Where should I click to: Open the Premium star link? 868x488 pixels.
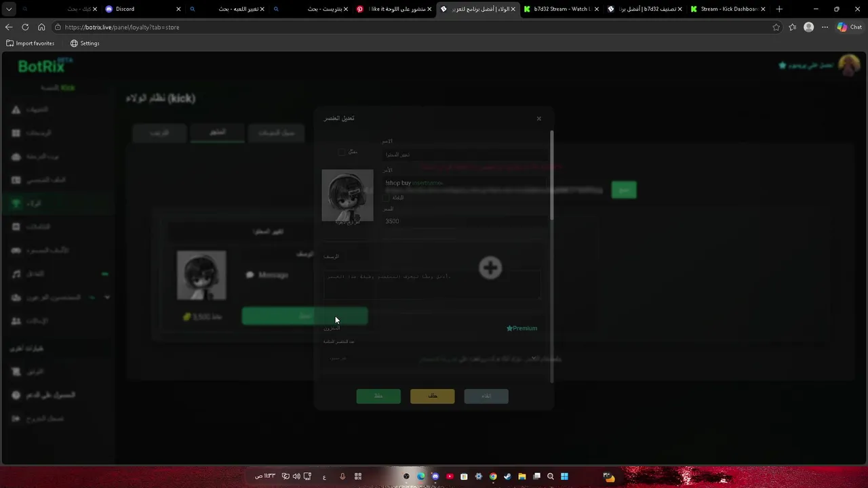[522, 328]
